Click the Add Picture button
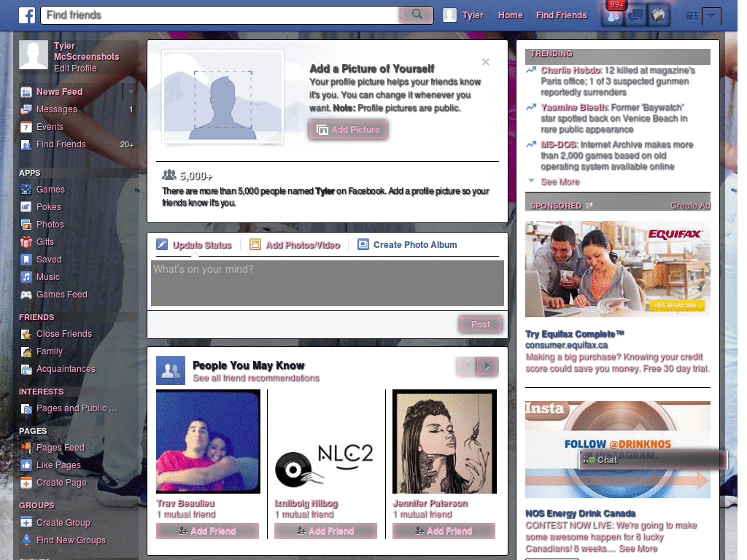Screen dimensions: 747x560 point(348,130)
